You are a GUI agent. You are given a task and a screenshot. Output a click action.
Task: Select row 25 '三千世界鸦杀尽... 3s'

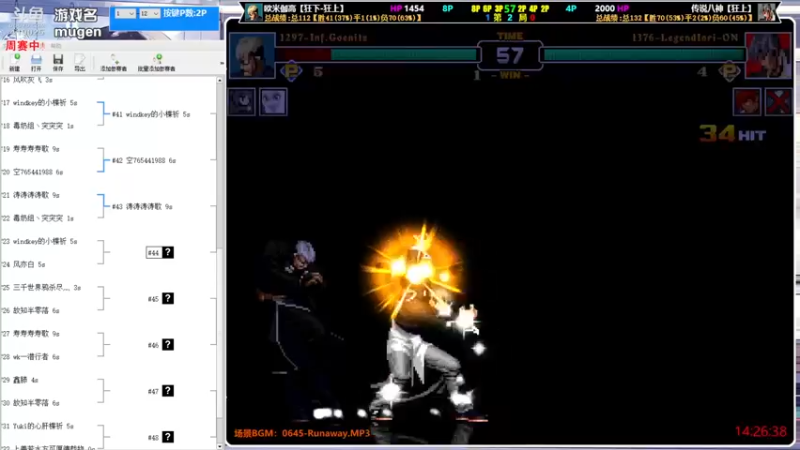41,287
